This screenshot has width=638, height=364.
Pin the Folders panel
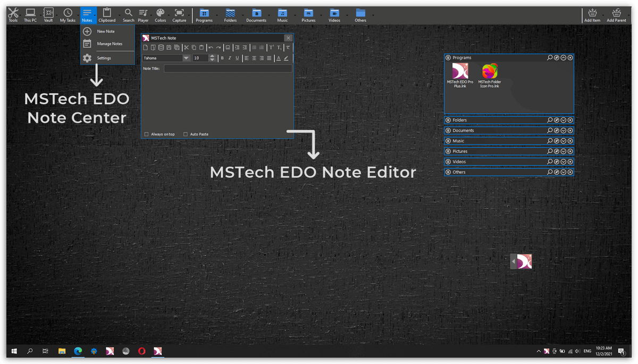pos(557,120)
